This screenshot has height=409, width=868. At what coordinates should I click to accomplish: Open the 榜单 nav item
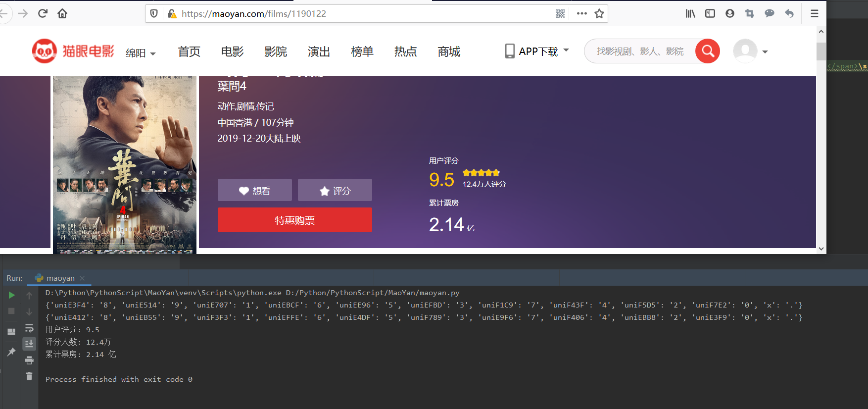(362, 51)
